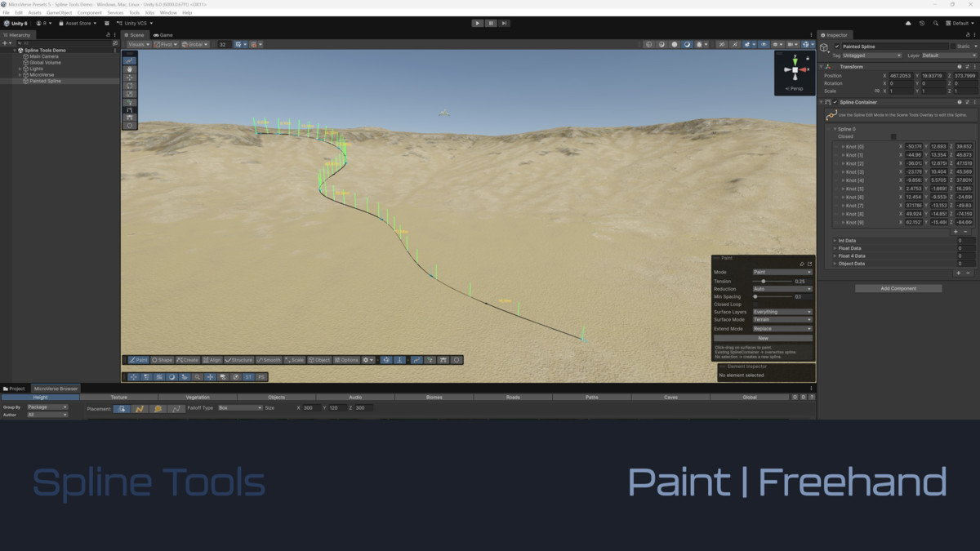Click the Tension slider
Image resolution: width=980 pixels, height=551 pixels.
(772, 281)
